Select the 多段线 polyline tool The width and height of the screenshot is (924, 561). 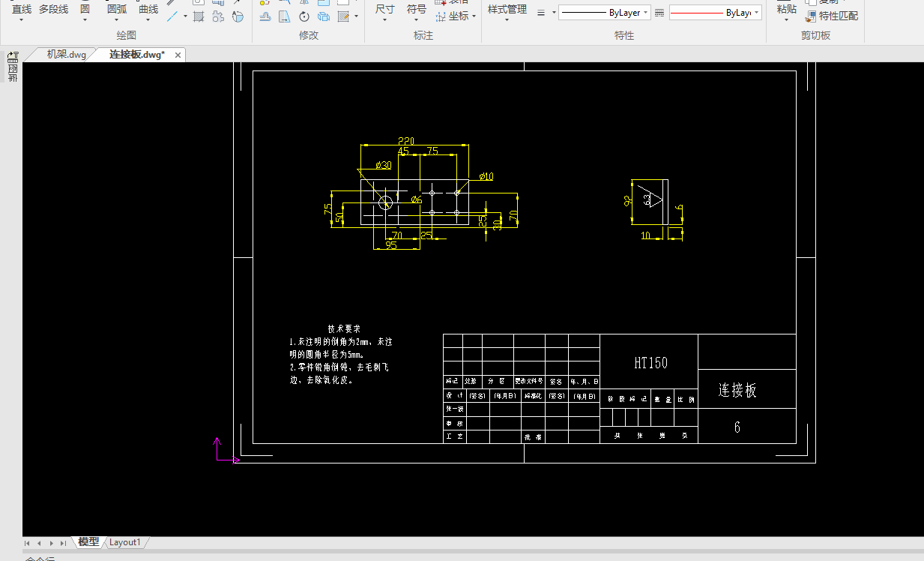coord(53,9)
